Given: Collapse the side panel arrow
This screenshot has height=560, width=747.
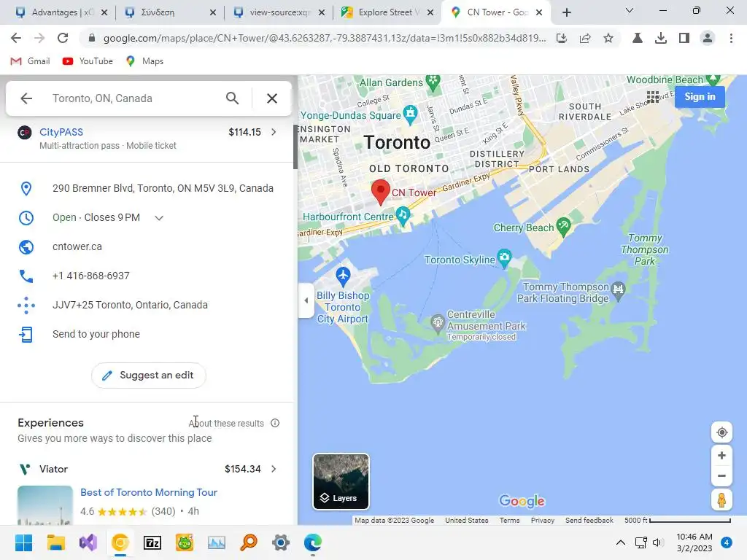Looking at the screenshot, I should tap(306, 300).
